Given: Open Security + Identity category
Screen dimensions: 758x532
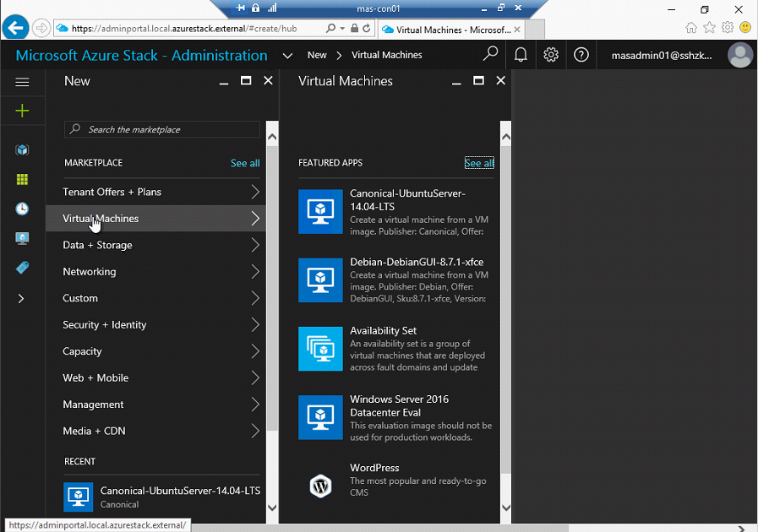Looking at the screenshot, I should pyautogui.click(x=155, y=325).
